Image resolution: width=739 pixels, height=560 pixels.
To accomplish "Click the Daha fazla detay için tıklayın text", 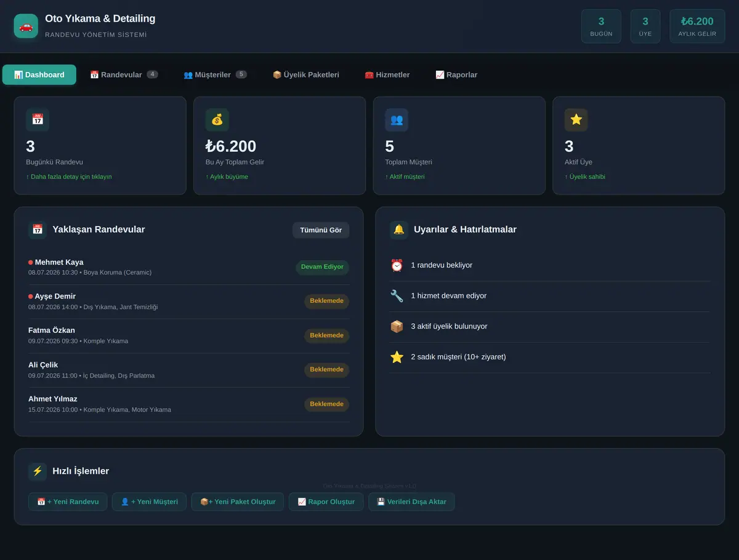I will coord(69,177).
